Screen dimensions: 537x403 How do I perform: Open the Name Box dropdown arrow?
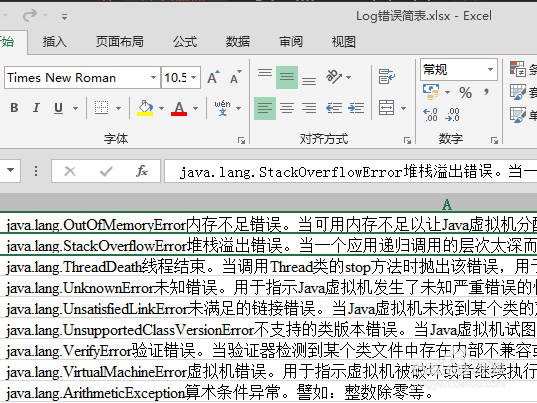[x=11, y=170]
